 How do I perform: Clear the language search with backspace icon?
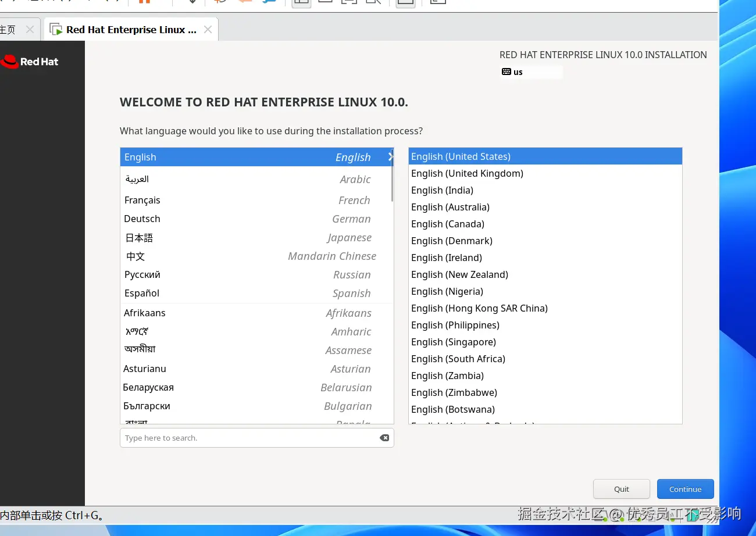[384, 438]
